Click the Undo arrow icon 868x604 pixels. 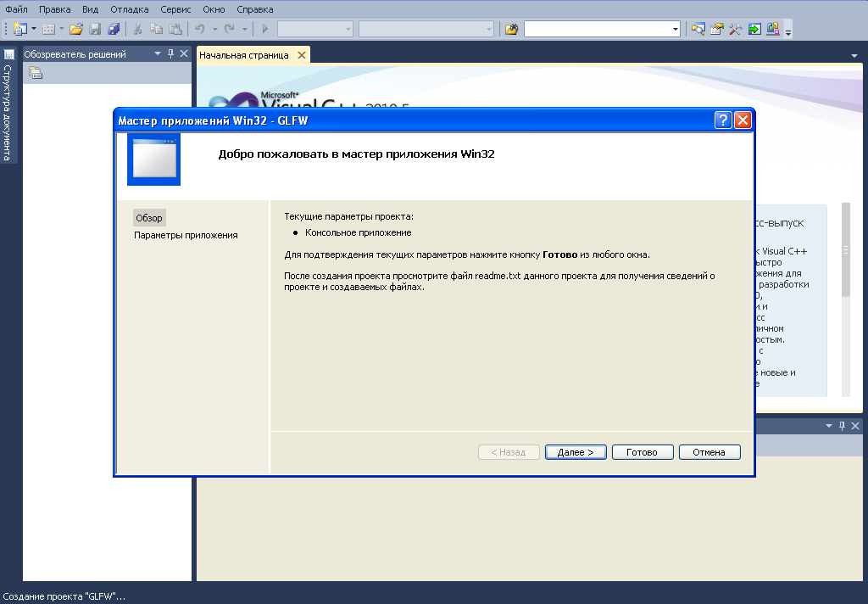(x=200, y=29)
